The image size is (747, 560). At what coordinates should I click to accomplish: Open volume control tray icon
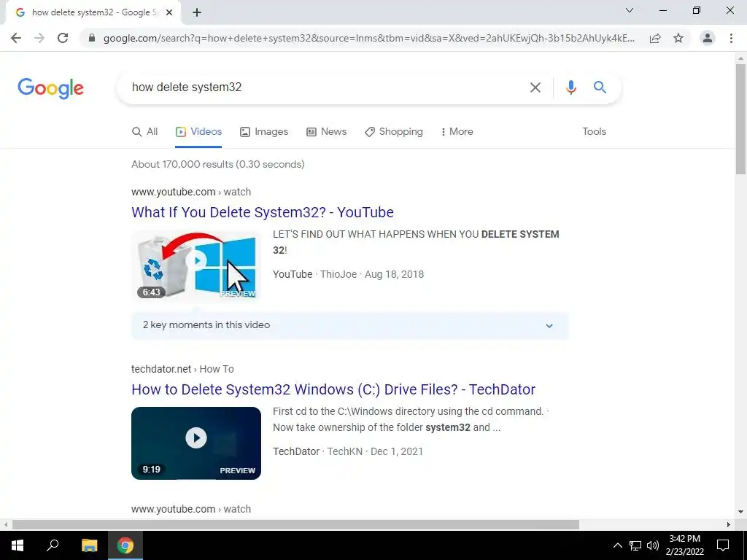pyautogui.click(x=653, y=545)
